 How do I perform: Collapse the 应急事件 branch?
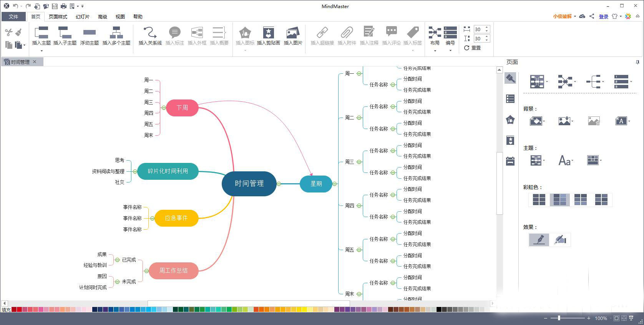pyautogui.click(x=152, y=218)
